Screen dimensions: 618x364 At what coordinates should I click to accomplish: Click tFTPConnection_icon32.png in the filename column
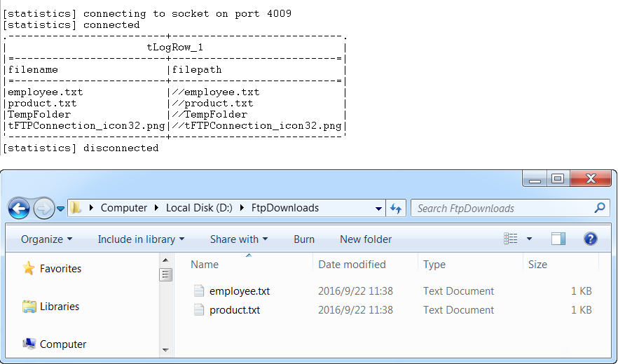click(86, 126)
